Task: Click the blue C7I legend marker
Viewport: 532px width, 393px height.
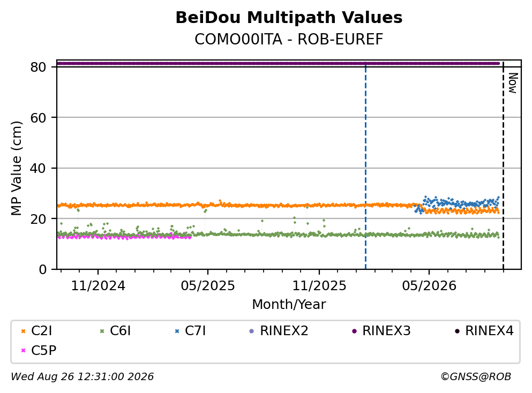Action: click(x=177, y=331)
